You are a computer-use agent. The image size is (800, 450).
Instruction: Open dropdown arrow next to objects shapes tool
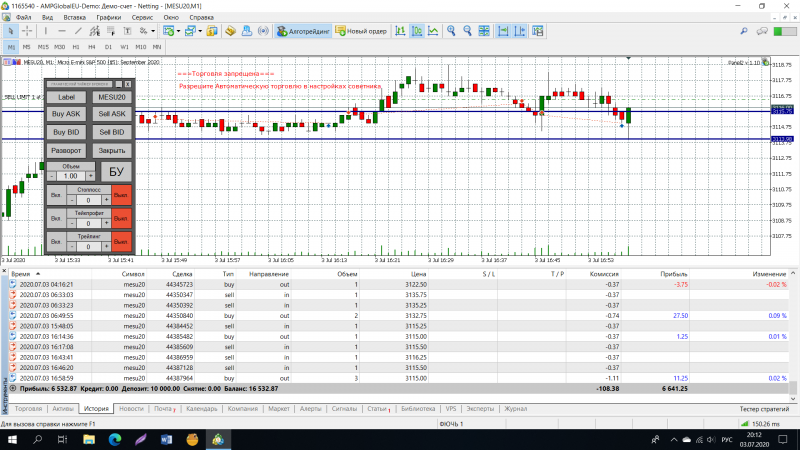coord(153,31)
